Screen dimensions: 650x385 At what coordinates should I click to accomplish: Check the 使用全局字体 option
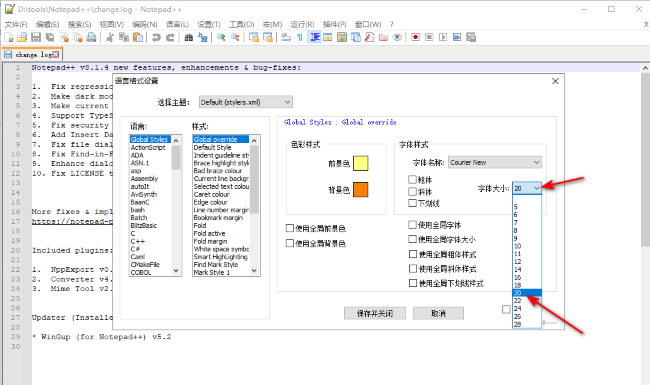coord(412,225)
